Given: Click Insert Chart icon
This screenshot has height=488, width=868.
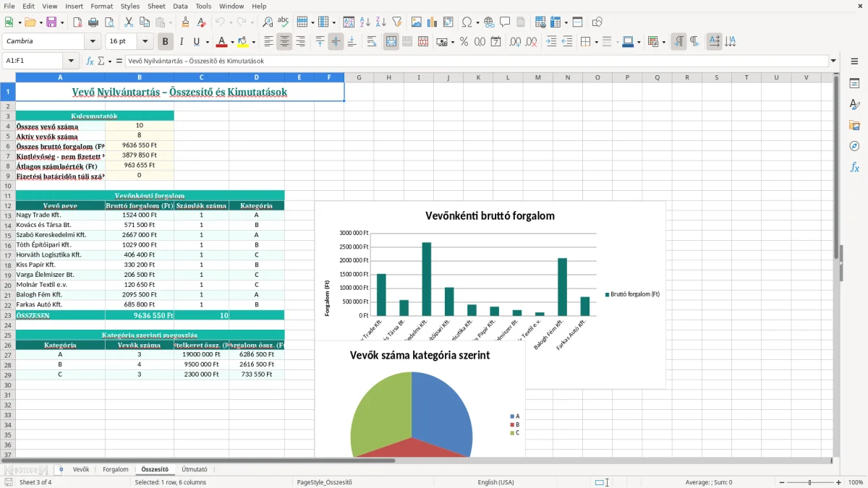Looking at the screenshot, I should pos(433,22).
